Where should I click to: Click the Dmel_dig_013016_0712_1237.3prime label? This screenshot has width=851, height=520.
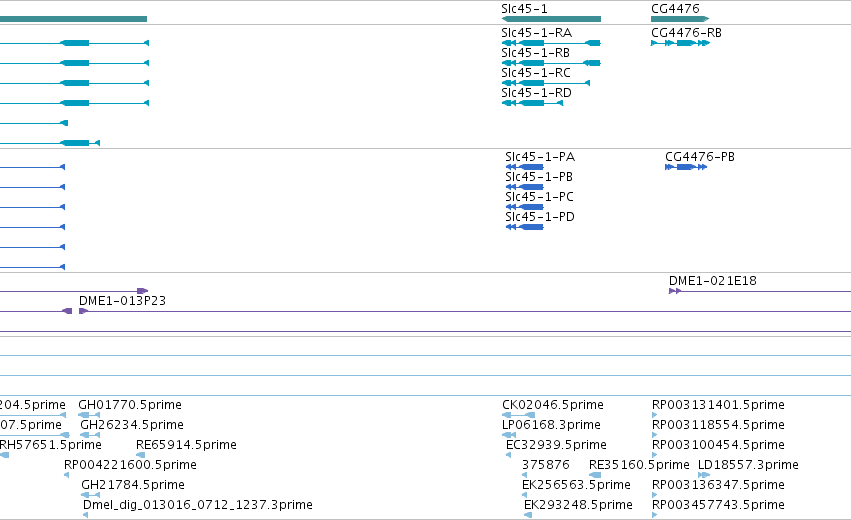(198, 505)
